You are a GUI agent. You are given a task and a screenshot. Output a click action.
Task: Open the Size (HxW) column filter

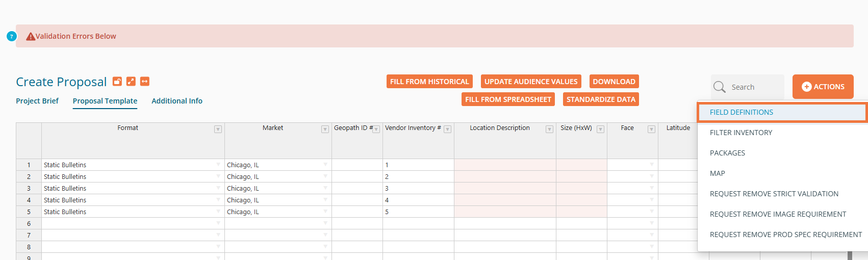click(x=600, y=129)
